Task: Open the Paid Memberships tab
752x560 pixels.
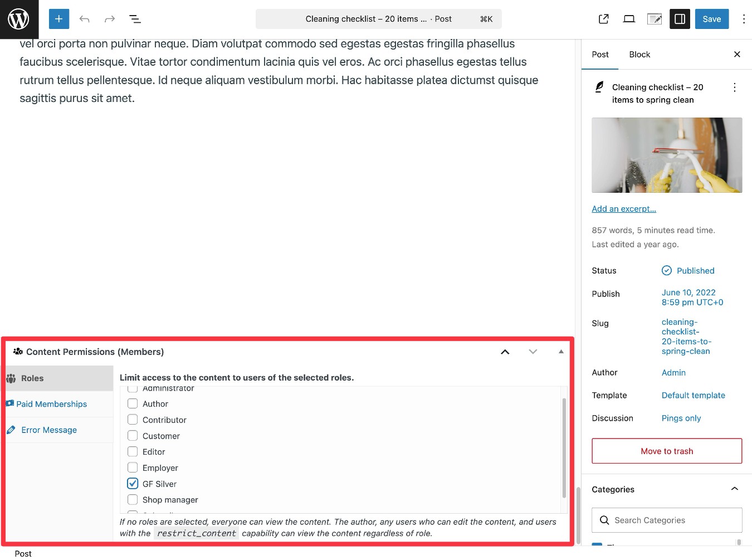Action: pos(51,403)
